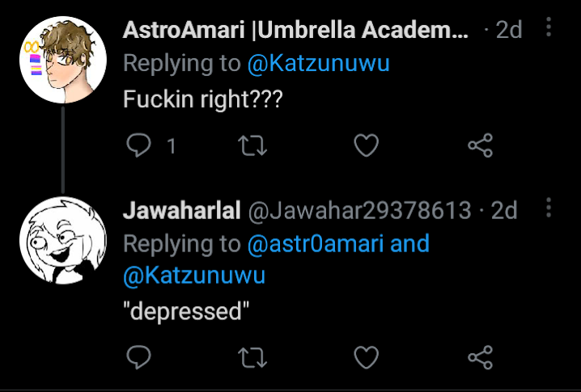
Task: Open the "depressed" tweet text
Action: (186, 312)
